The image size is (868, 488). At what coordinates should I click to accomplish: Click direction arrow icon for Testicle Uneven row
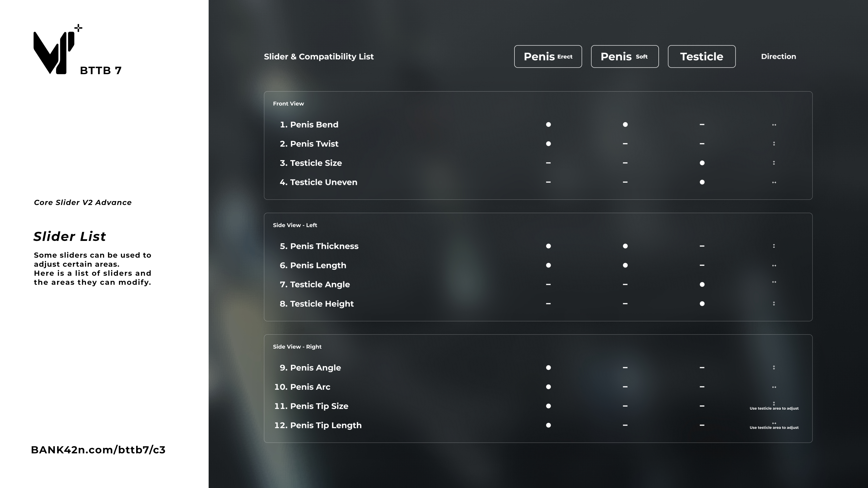(774, 183)
